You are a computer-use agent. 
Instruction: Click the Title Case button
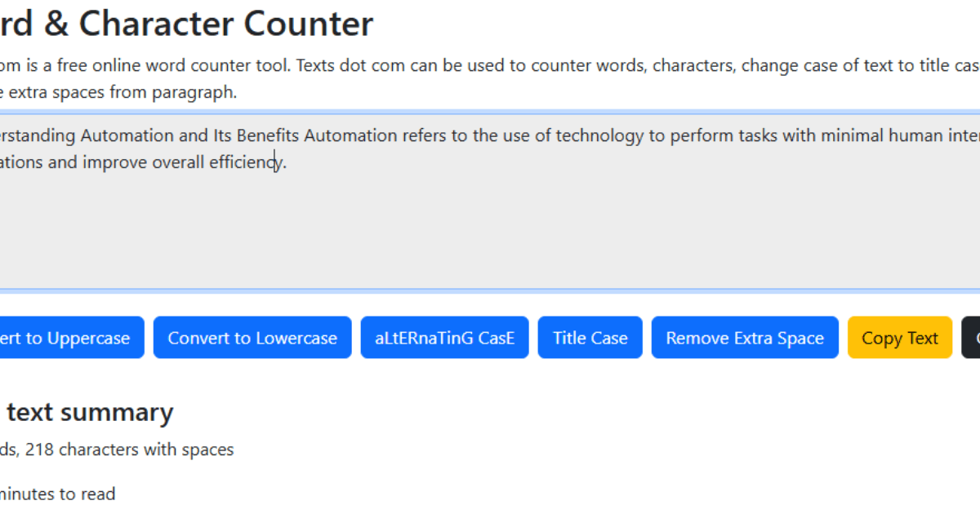pyautogui.click(x=590, y=338)
